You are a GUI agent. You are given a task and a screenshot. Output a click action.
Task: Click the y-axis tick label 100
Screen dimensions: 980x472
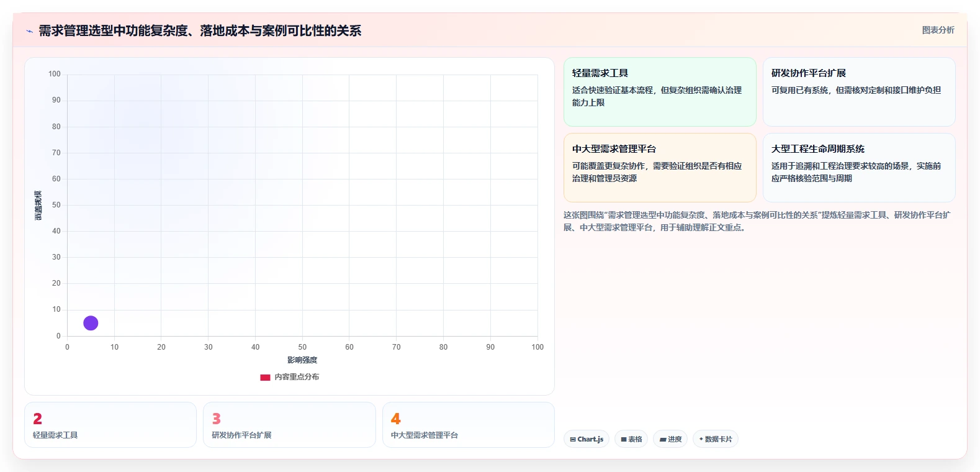click(x=55, y=74)
